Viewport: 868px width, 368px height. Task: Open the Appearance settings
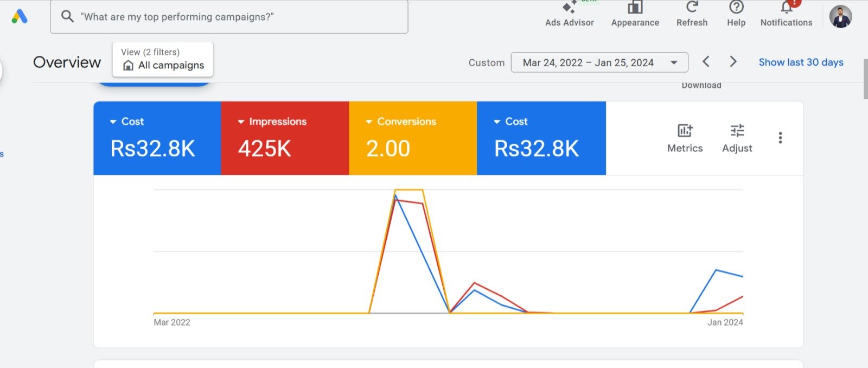[x=635, y=14]
